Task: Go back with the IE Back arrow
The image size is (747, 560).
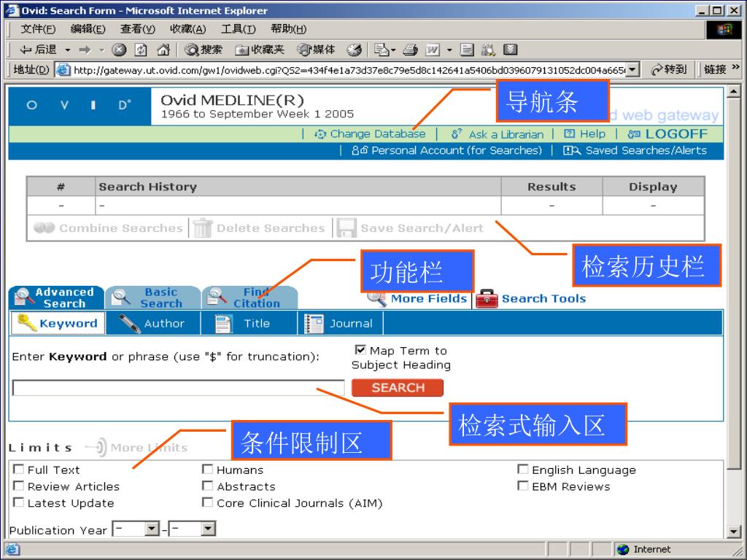Action: (38, 50)
